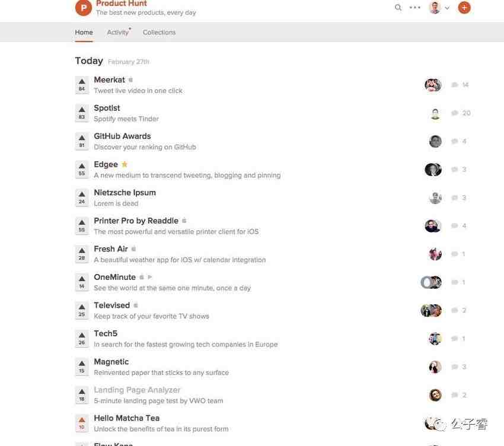The height and width of the screenshot is (446, 504).
Task: Open the user avatar menu
Action: point(435,7)
